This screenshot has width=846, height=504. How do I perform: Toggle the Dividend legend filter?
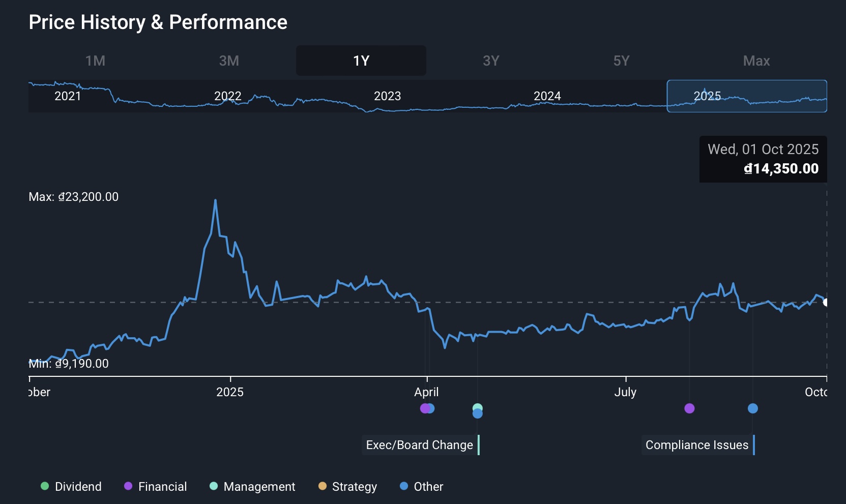pos(71,487)
